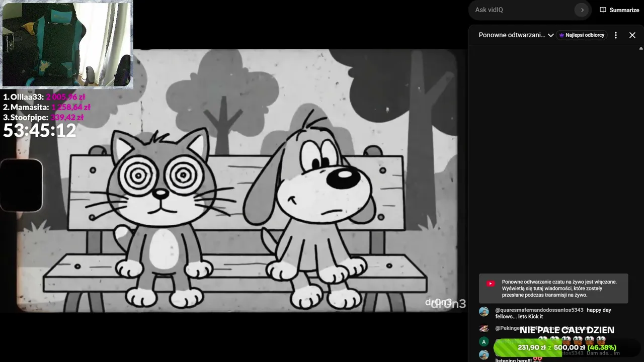
Task: Click the chat scrollbar up arrow
Action: [641, 48]
